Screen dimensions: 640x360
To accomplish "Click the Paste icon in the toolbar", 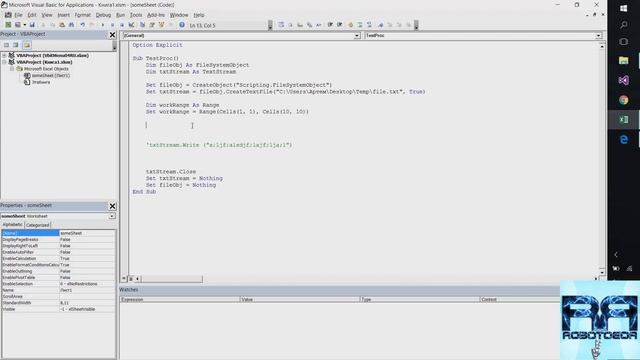I will (62, 25).
